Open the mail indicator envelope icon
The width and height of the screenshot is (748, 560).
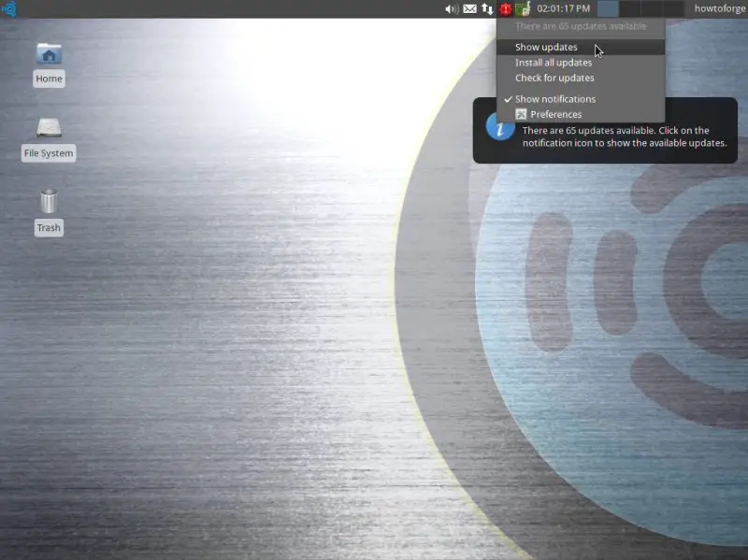click(x=470, y=9)
